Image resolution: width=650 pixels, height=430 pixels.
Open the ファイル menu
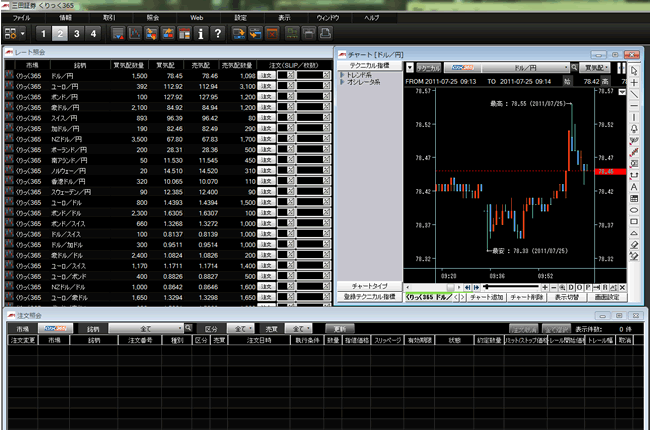(x=22, y=18)
